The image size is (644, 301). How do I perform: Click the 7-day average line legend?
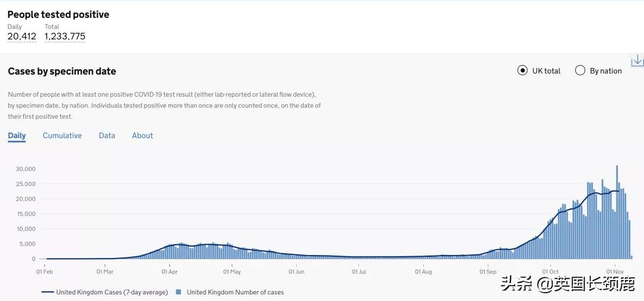click(104, 292)
